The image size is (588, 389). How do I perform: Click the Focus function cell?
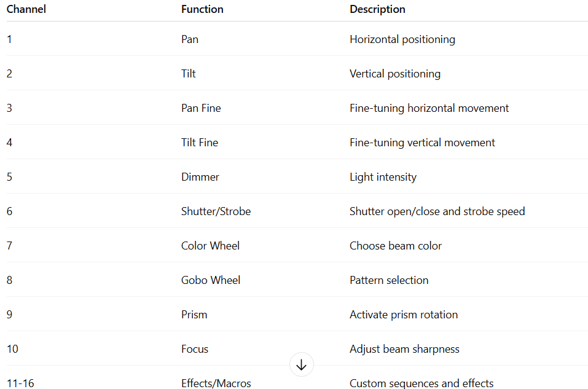point(195,349)
